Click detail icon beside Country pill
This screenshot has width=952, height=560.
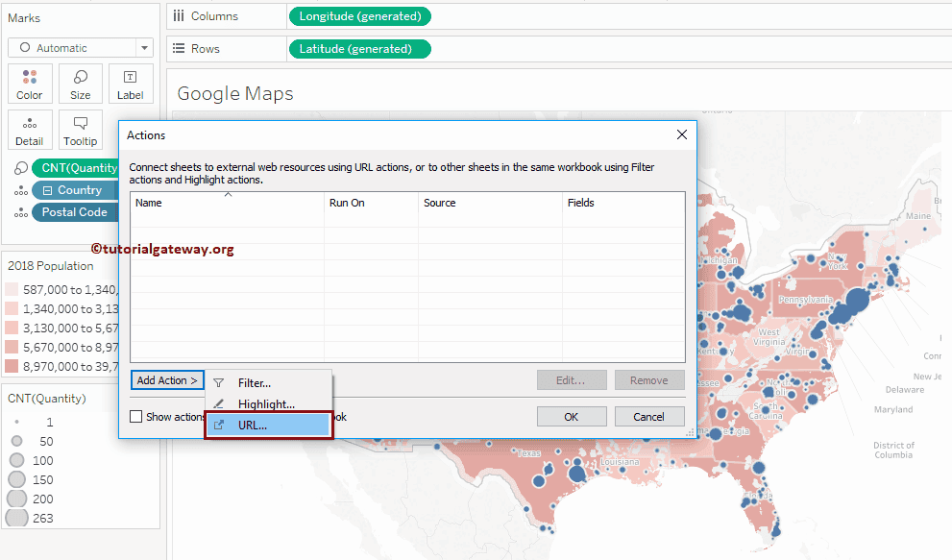coord(19,190)
